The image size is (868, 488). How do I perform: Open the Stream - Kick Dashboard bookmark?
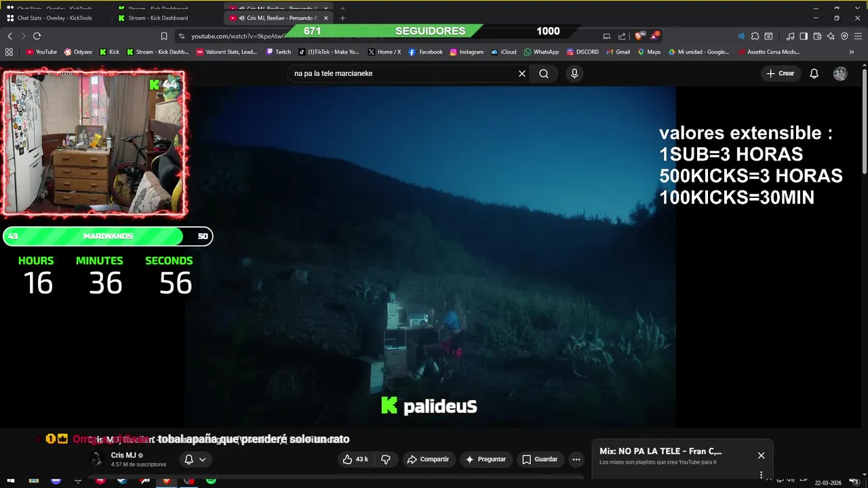click(157, 52)
